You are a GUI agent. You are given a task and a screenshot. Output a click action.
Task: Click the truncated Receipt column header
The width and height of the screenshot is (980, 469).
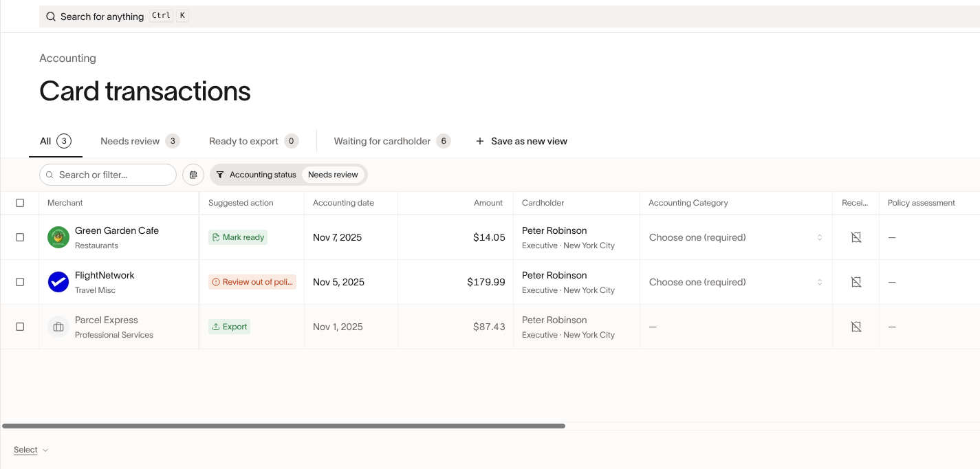pos(856,203)
